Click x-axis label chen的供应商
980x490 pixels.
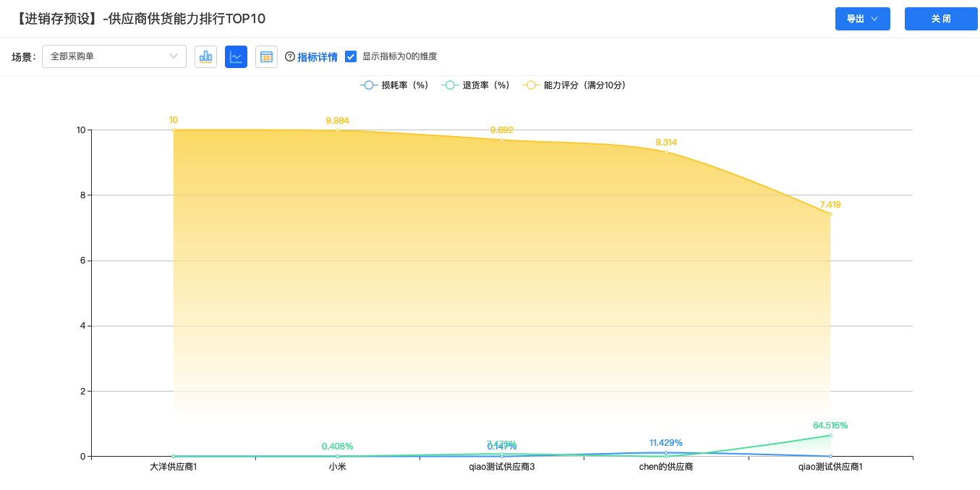click(x=666, y=467)
